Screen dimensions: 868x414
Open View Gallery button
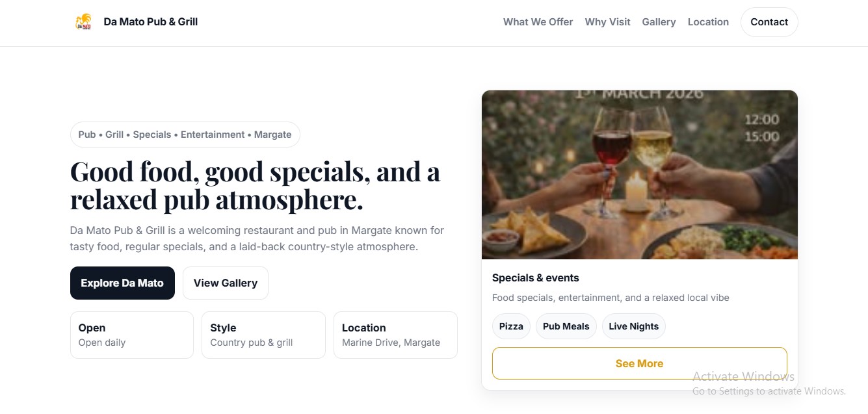[x=225, y=283]
